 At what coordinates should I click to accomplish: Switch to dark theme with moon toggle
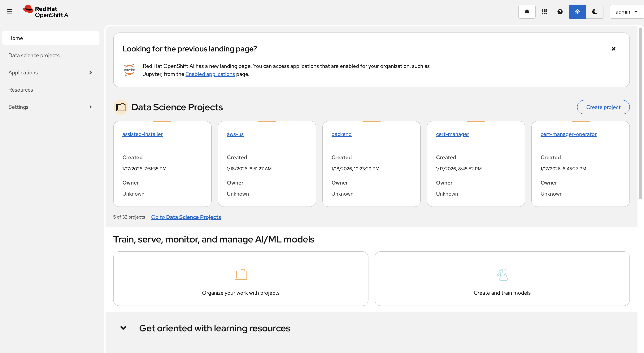tap(594, 12)
